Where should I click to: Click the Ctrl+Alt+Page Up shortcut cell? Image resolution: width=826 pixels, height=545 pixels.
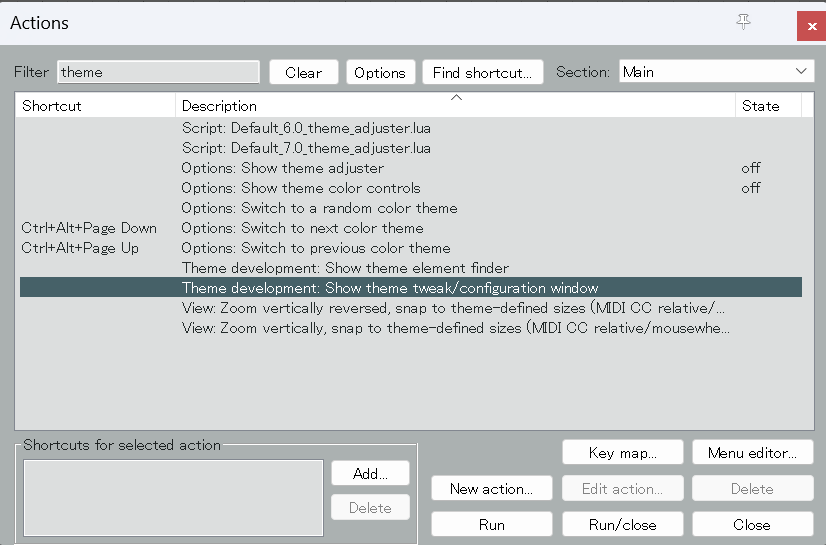click(80, 248)
